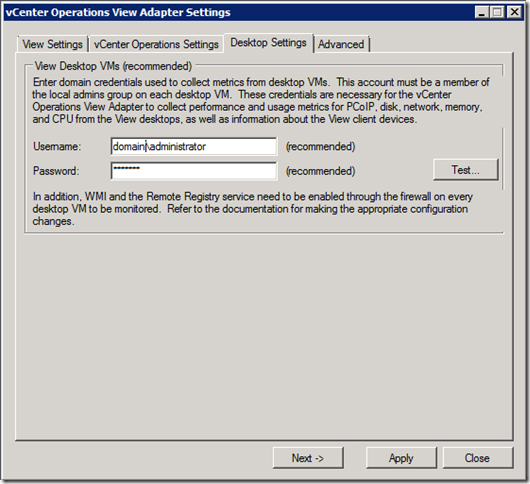Maximize the Adapter Settings window
This screenshot has width=530, height=484.
pyautogui.click(x=498, y=13)
